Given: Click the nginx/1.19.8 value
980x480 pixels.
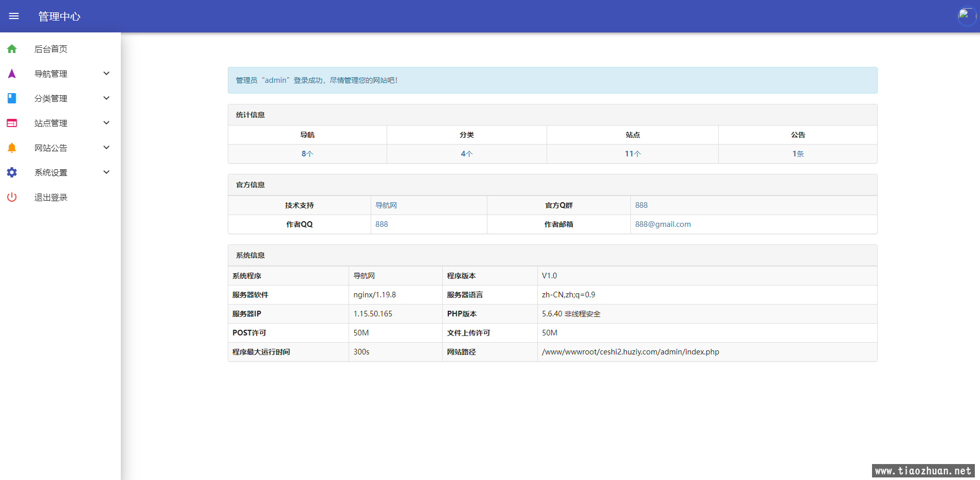Looking at the screenshot, I should pos(375,295).
